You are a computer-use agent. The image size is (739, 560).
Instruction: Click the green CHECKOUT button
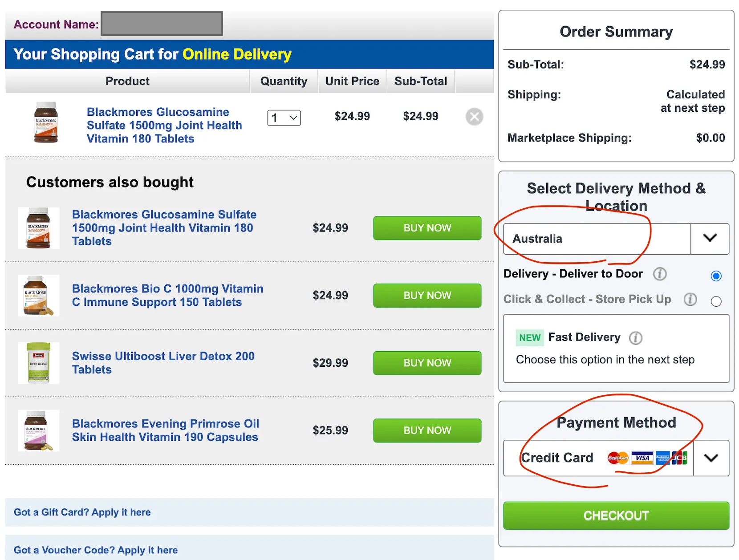[616, 515]
